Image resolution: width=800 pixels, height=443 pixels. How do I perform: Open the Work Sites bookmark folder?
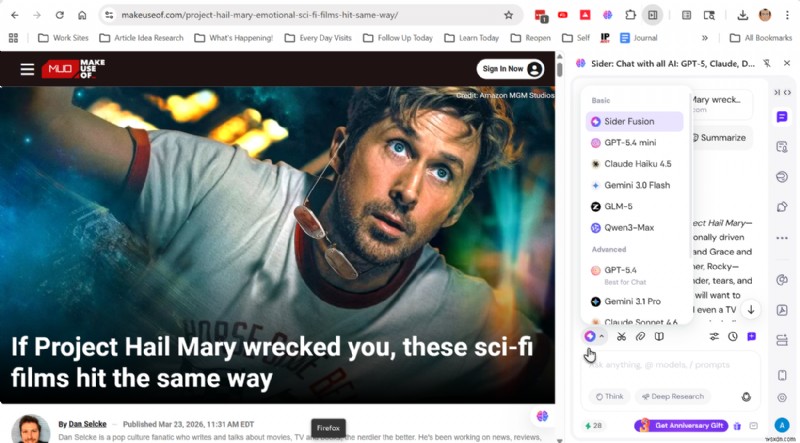coord(63,38)
